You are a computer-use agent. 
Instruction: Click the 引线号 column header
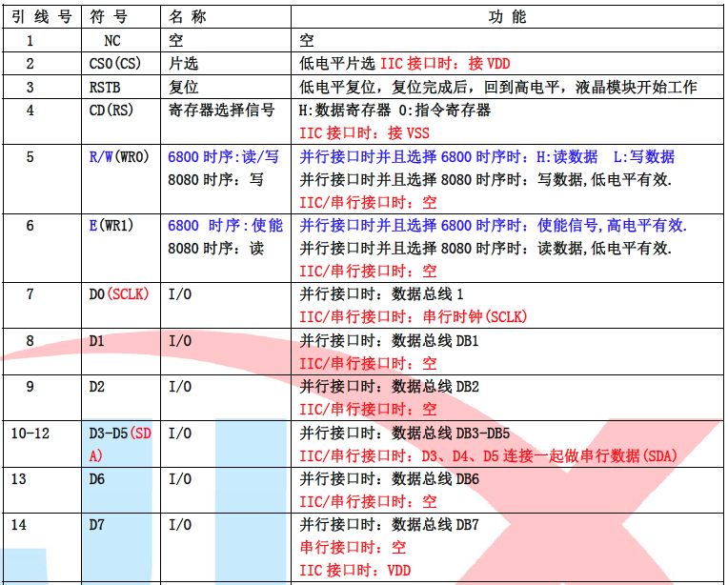point(41,17)
